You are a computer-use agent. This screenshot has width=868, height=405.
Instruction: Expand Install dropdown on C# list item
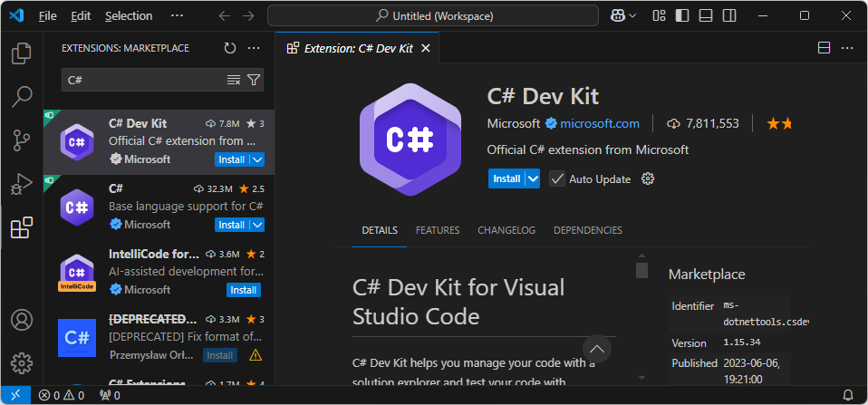point(257,225)
